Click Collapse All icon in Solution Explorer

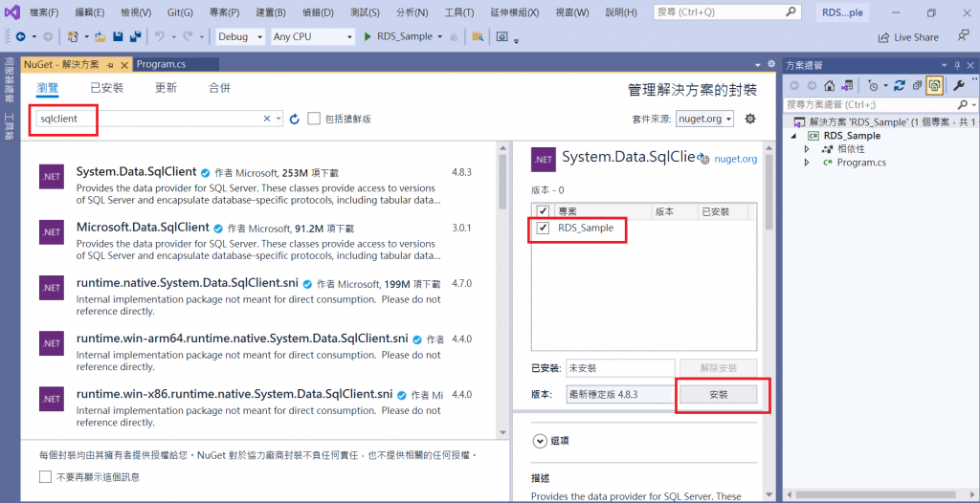coord(917,86)
